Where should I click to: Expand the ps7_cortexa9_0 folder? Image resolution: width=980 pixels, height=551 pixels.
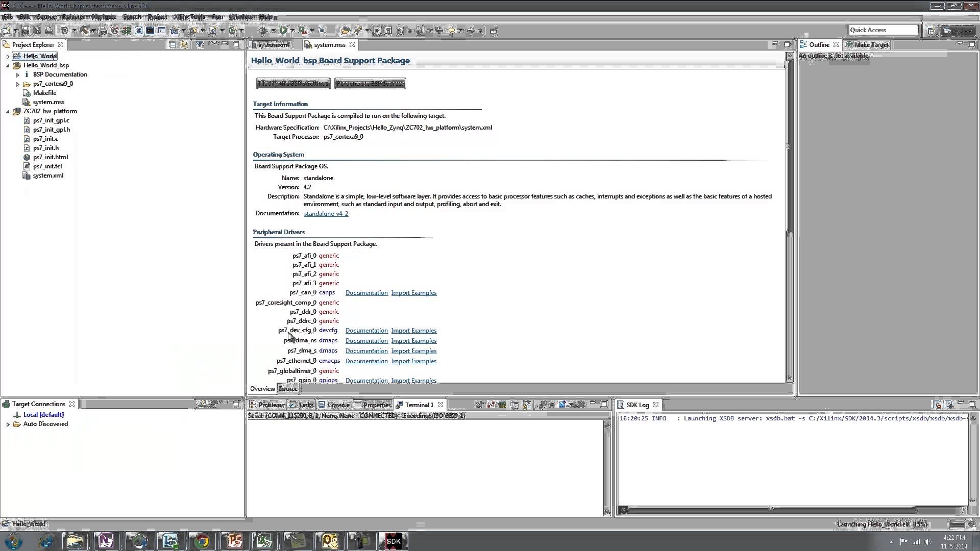click(x=18, y=84)
